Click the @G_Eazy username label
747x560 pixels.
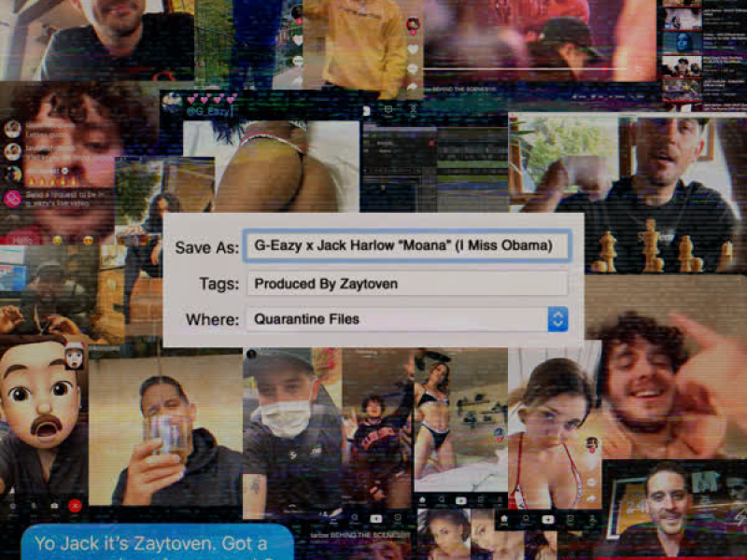[211, 113]
